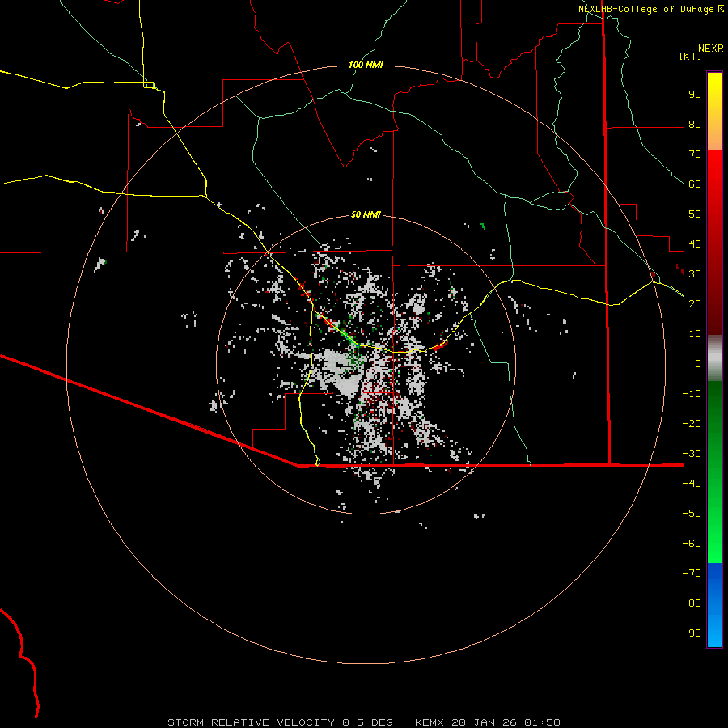Click the [KT] units label

click(691, 56)
